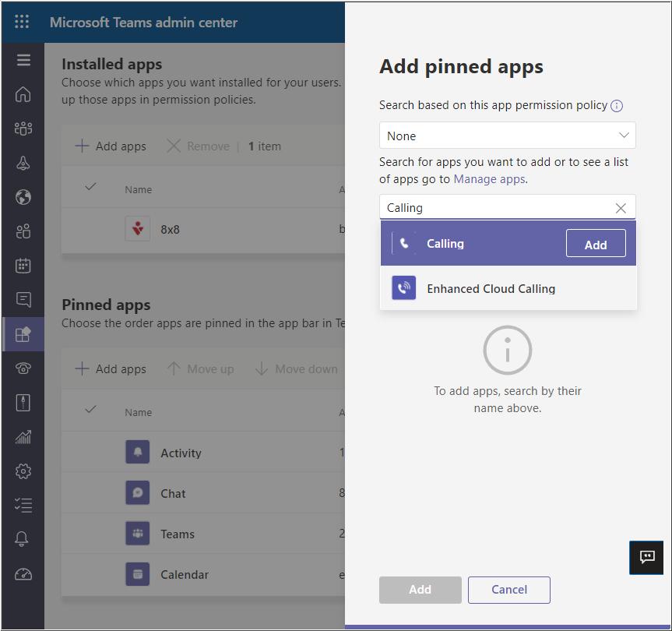Click the Teams app icon in Pinned apps

[138, 534]
